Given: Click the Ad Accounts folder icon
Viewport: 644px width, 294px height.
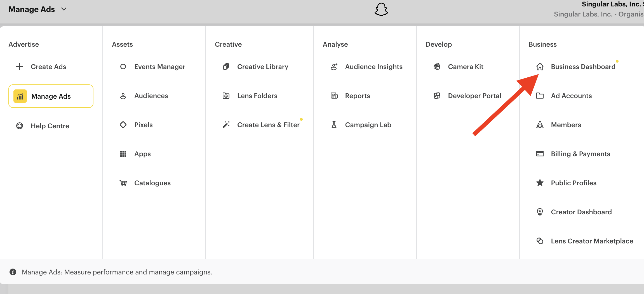Looking at the screenshot, I should click(540, 96).
